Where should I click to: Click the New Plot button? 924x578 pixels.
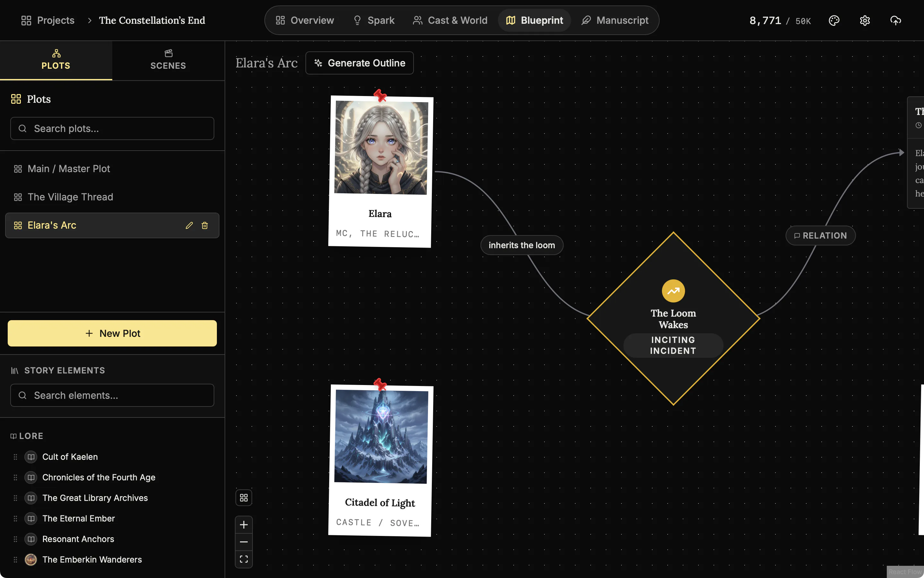point(112,333)
